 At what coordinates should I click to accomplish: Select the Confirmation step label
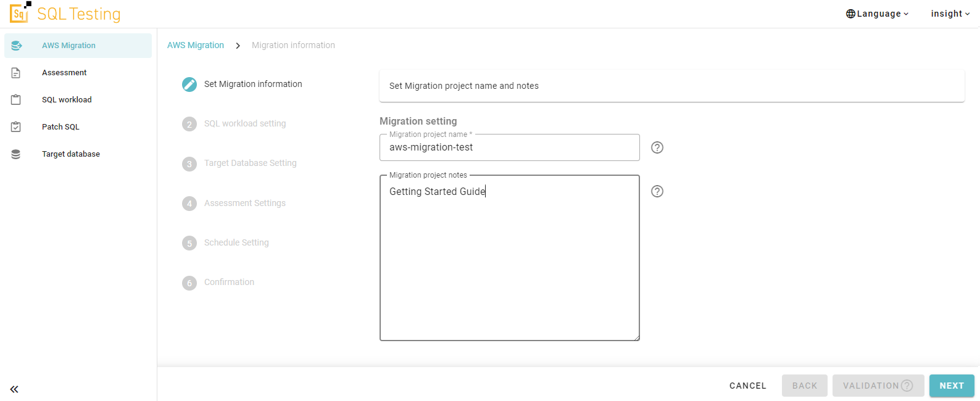click(229, 282)
